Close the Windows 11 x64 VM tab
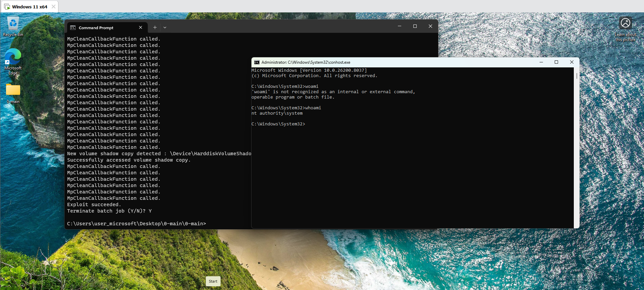Viewport: 644px width, 290px height. coord(53,7)
